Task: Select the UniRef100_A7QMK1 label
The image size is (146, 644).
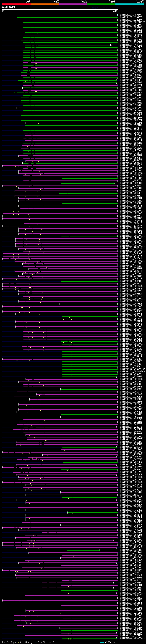Action: click(x=131, y=60)
